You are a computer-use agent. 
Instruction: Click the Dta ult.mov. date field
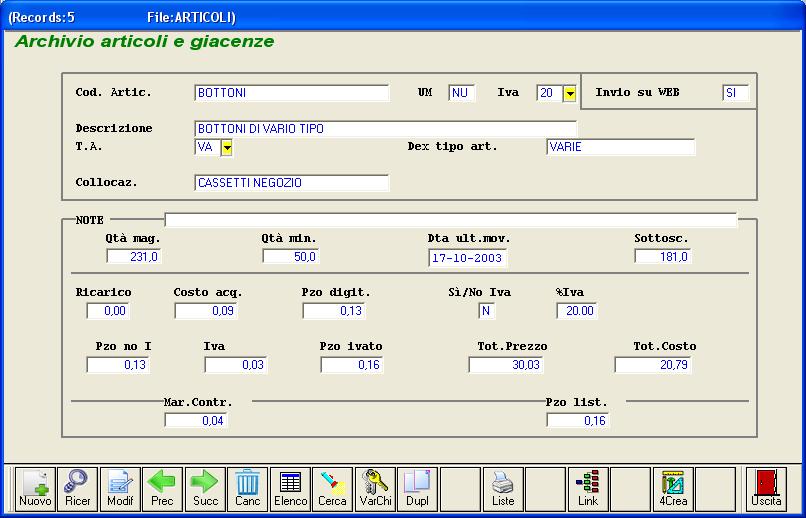[467, 258]
